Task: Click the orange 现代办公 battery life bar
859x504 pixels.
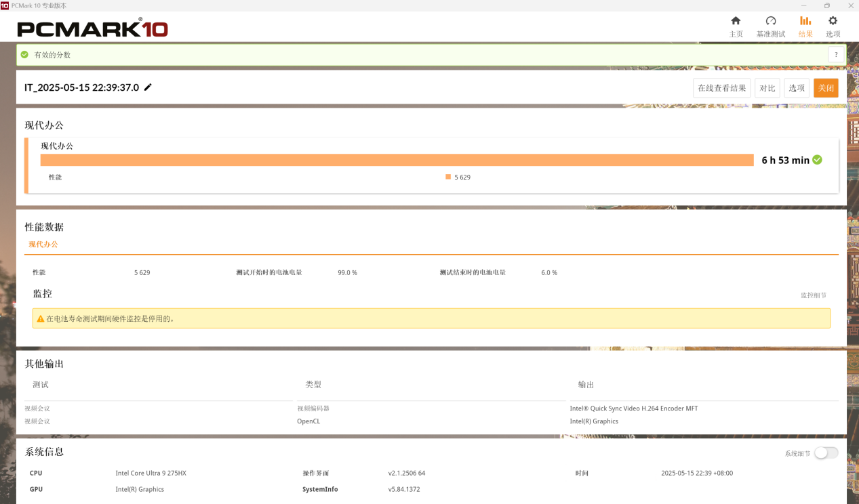Action: click(397, 160)
